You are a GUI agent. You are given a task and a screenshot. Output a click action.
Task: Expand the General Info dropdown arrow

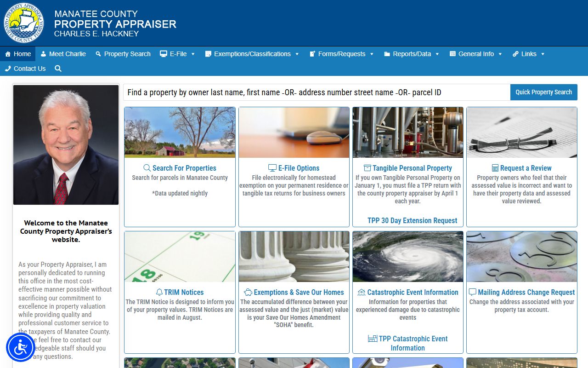pos(500,54)
